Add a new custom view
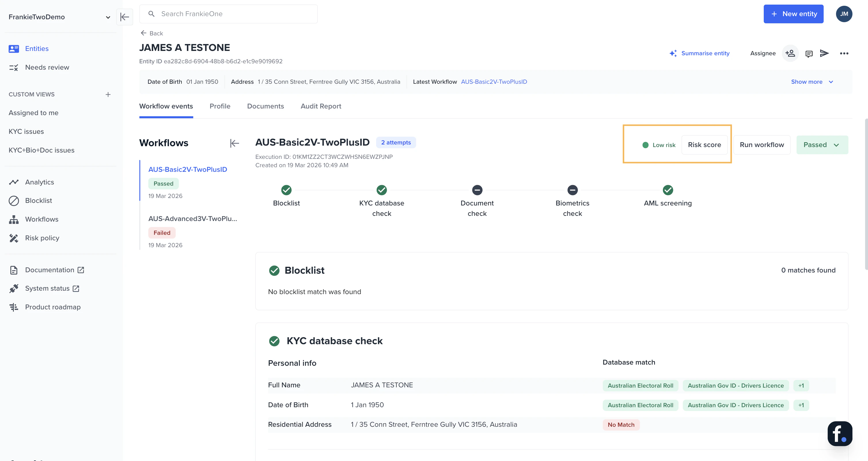 tap(108, 95)
